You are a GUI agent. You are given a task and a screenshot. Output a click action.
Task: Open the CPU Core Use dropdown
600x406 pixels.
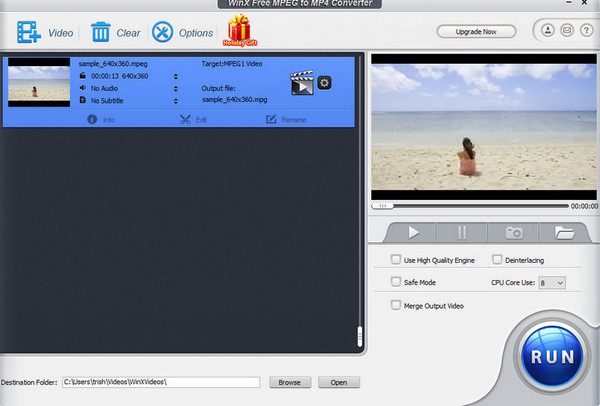tap(552, 283)
